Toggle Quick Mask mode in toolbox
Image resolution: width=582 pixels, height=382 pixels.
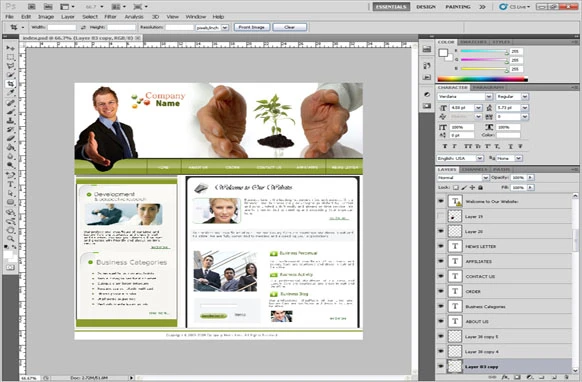tap(10, 268)
